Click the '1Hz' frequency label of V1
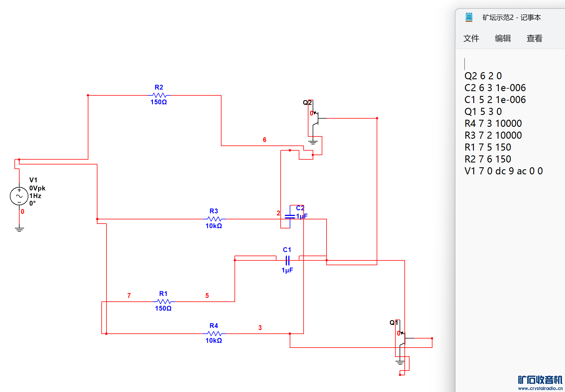 [35, 196]
